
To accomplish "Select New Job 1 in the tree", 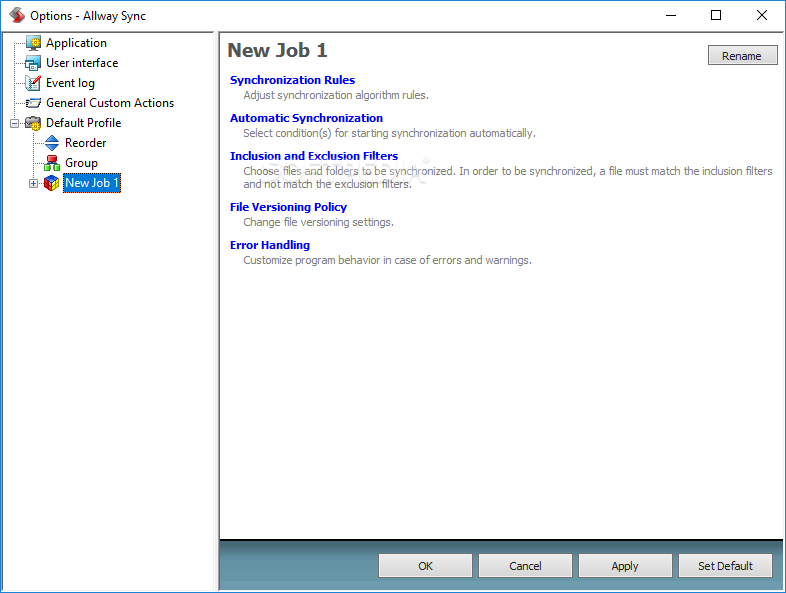I will [x=92, y=183].
